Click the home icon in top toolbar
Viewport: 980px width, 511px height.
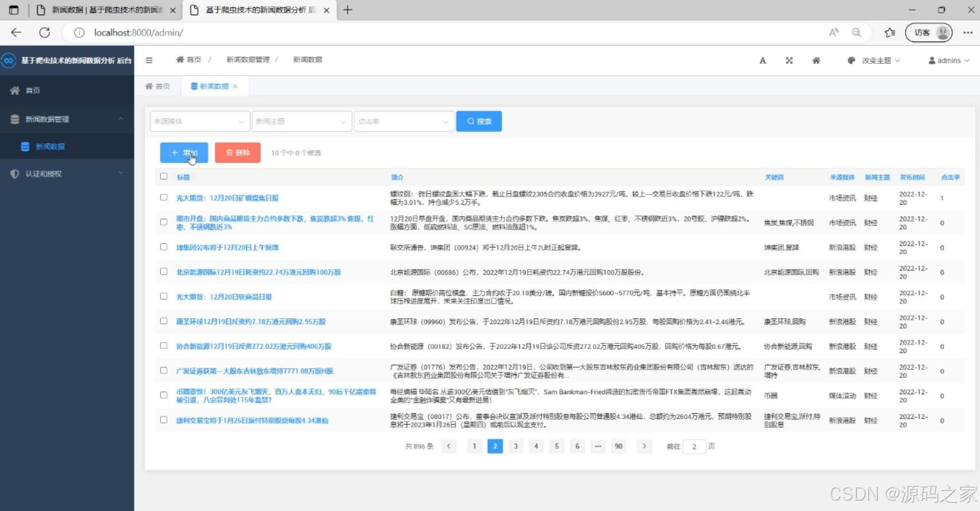pos(816,60)
